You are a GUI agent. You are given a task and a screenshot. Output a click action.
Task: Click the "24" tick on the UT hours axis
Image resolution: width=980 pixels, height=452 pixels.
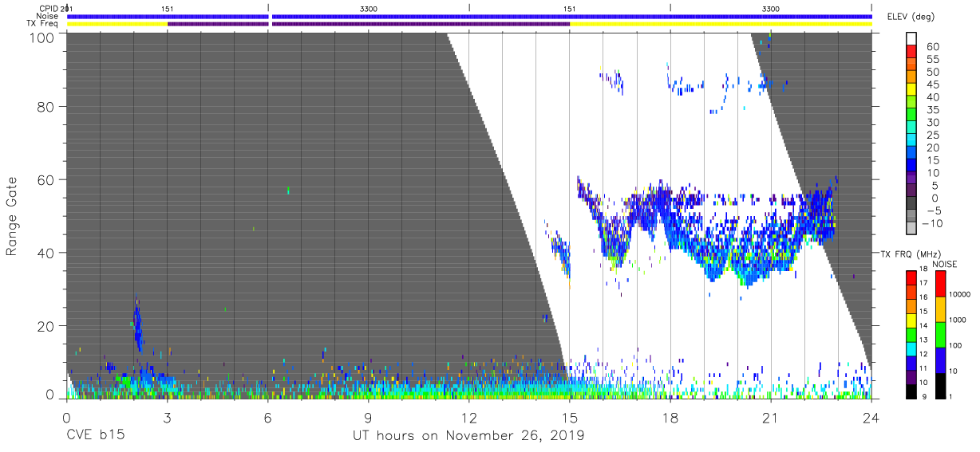click(x=871, y=417)
